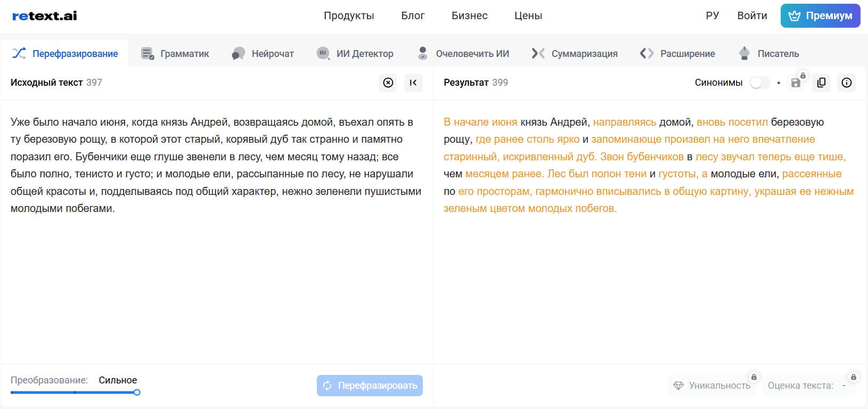Click highlighted word 'направляясь' in result
The width and height of the screenshot is (868, 409).
click(625, 122)
